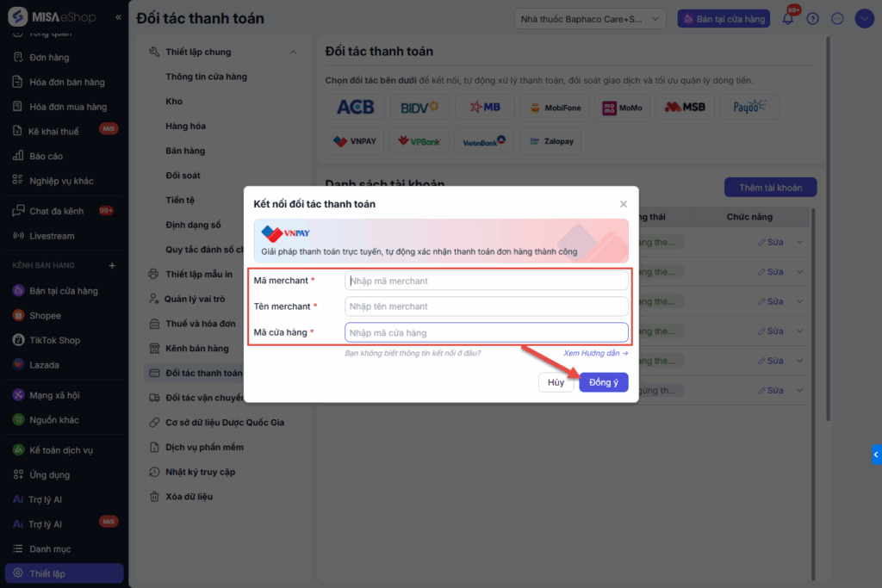Select the BIDV payment partner logo

tap(419, 107)
